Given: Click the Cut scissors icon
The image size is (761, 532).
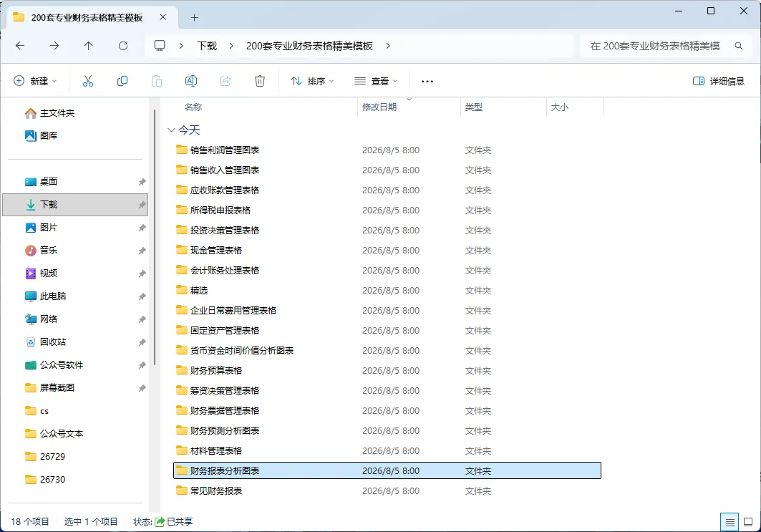Looking at the screenshot, I should pos(88,81).
